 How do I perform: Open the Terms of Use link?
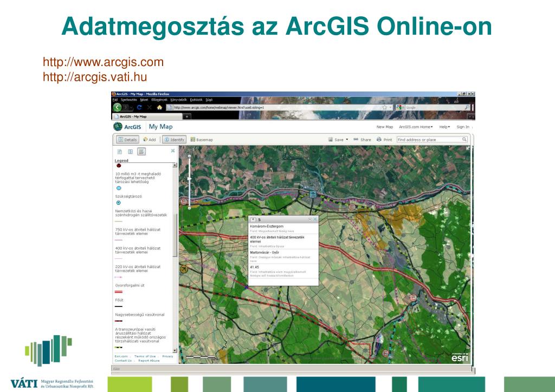(x=145, y=356)
